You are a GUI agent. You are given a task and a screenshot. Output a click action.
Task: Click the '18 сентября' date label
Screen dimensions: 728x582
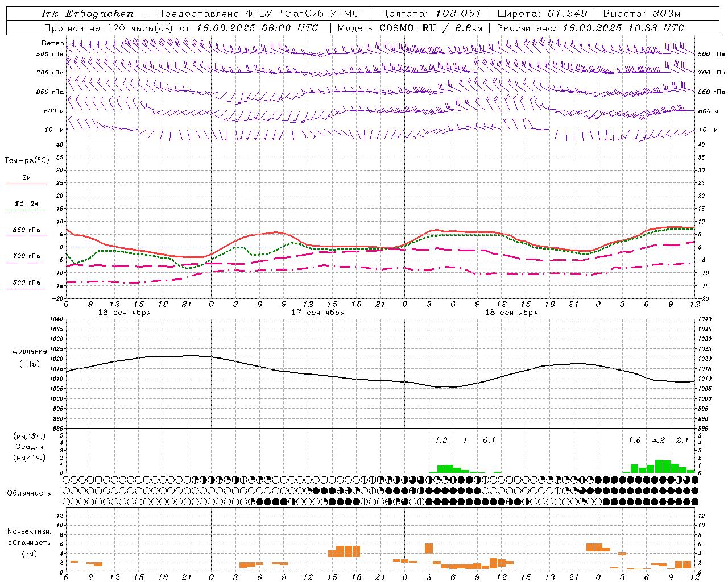click(x=511, y=313)
